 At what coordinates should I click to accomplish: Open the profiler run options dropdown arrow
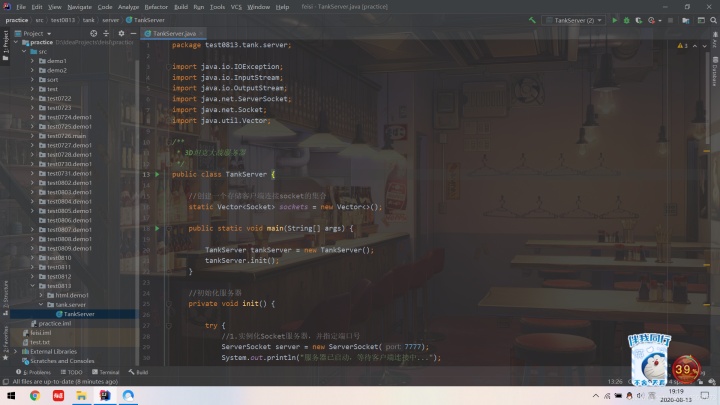(660, 21)
